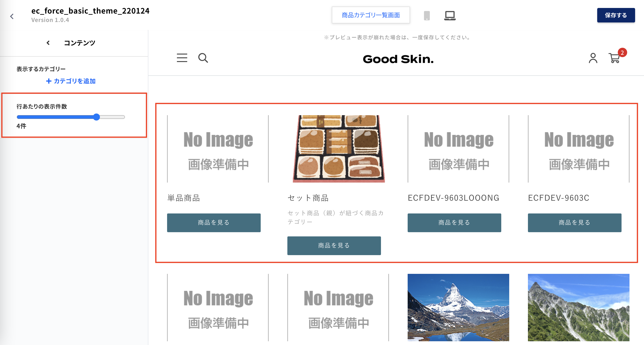Open the user account icon

click(593, 58)
